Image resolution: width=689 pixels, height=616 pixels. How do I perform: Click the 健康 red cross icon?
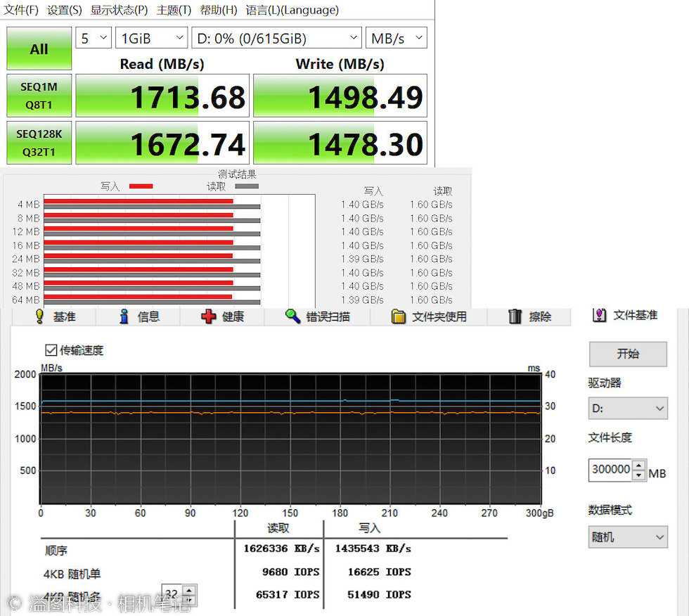tap(208, 316)
